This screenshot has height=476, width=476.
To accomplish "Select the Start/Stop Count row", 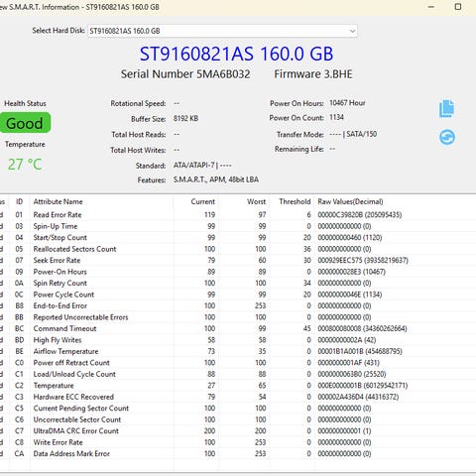I will 238,238.
